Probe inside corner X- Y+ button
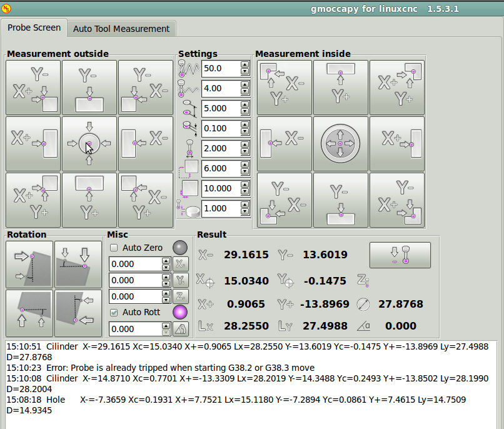504x429 pixels. click(285, 88)
